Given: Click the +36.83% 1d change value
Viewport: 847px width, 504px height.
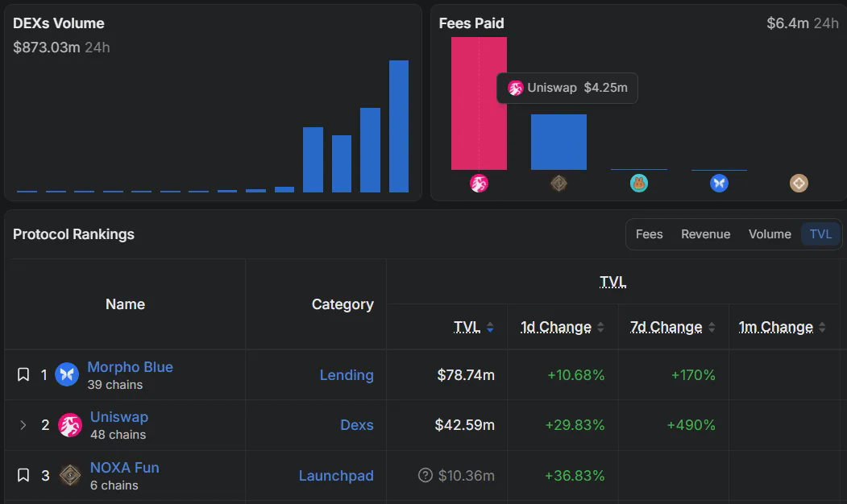Looking at the screenshot, I should (575, 475).
